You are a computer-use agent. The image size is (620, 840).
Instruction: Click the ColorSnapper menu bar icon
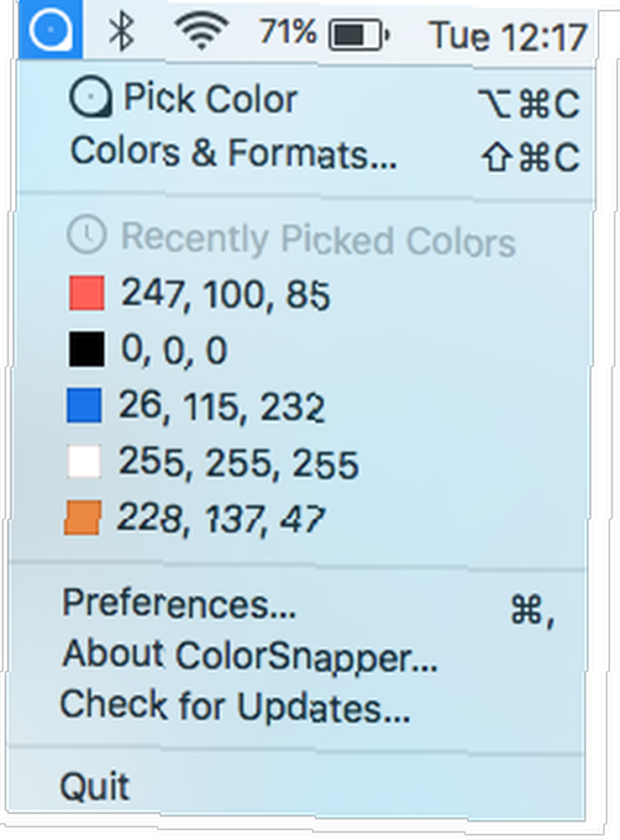[x=50, y=29]
